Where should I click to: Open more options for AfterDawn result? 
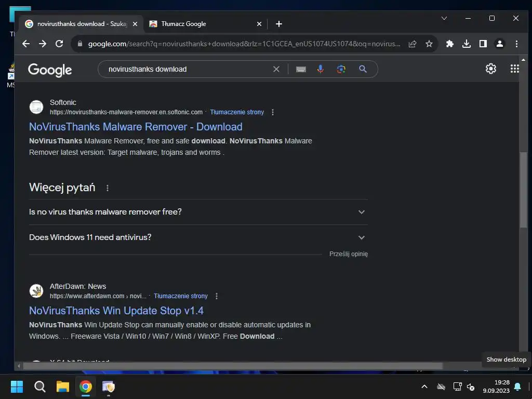[x=217, y=296]
